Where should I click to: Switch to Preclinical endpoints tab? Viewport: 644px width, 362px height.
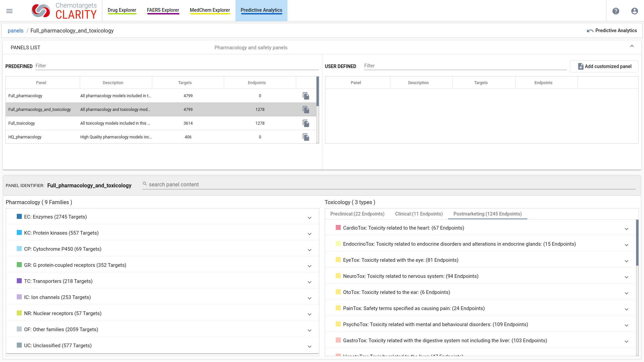[x=357, y=214]
